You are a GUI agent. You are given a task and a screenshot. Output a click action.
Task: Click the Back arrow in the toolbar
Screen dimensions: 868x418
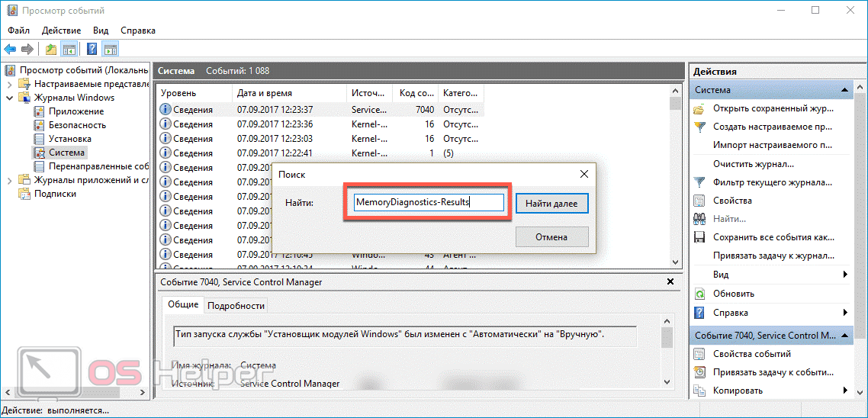pos(10,50)
